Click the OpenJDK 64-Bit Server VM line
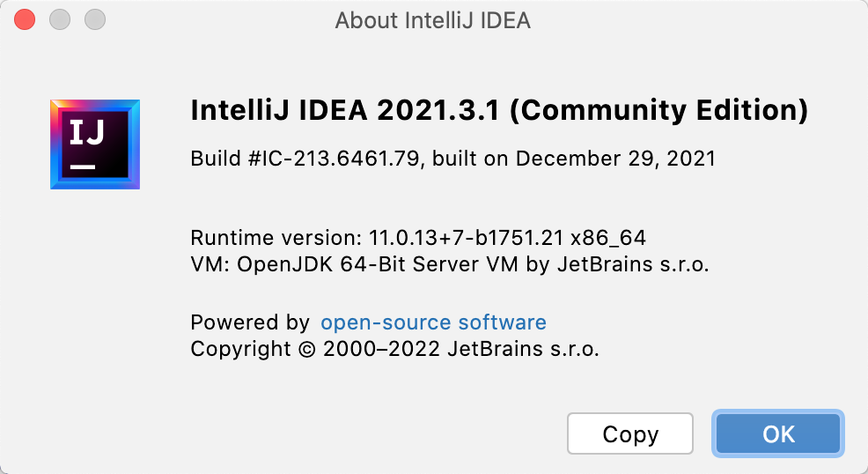 (x=450, y=264)
